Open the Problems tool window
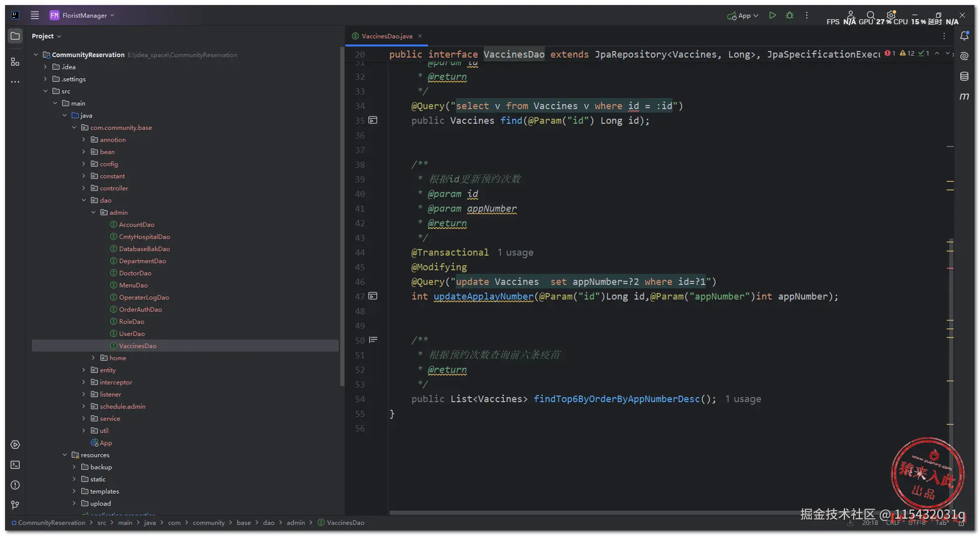 point(15,485)
